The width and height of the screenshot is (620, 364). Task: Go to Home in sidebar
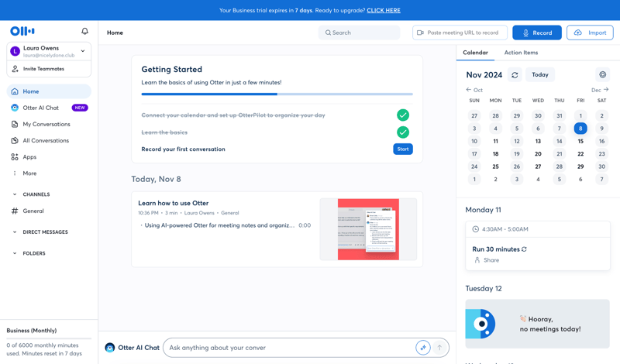tap(49, 91)
